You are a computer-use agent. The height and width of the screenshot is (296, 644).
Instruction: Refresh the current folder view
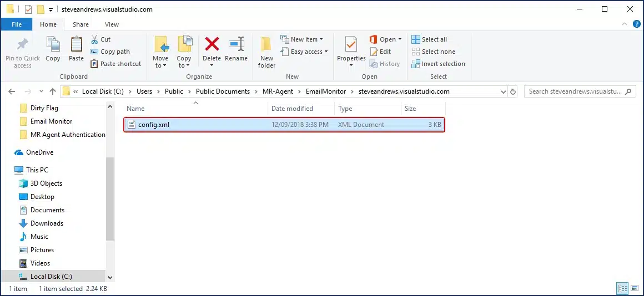[x=513, y=91]
